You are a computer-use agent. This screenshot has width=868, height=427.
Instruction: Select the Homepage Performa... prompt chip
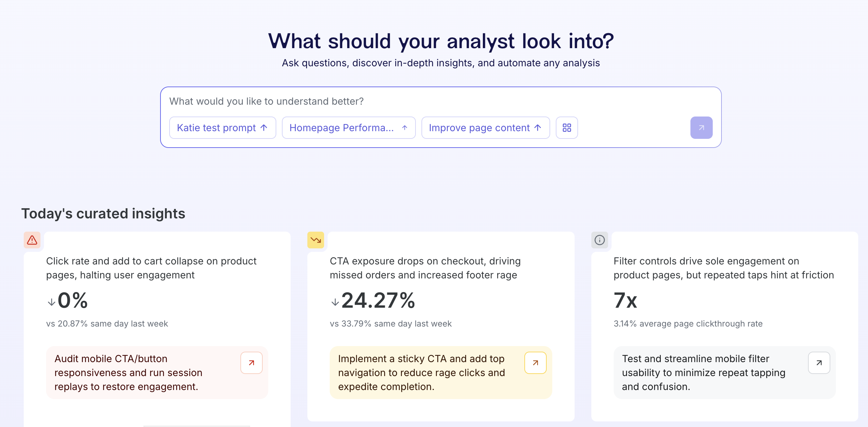click(349, 128)
